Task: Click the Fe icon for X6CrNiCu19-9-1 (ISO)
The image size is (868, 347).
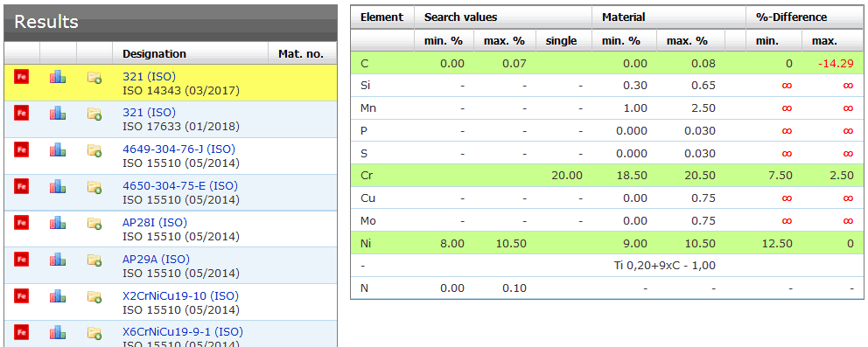Action: (x=22, y=332)
